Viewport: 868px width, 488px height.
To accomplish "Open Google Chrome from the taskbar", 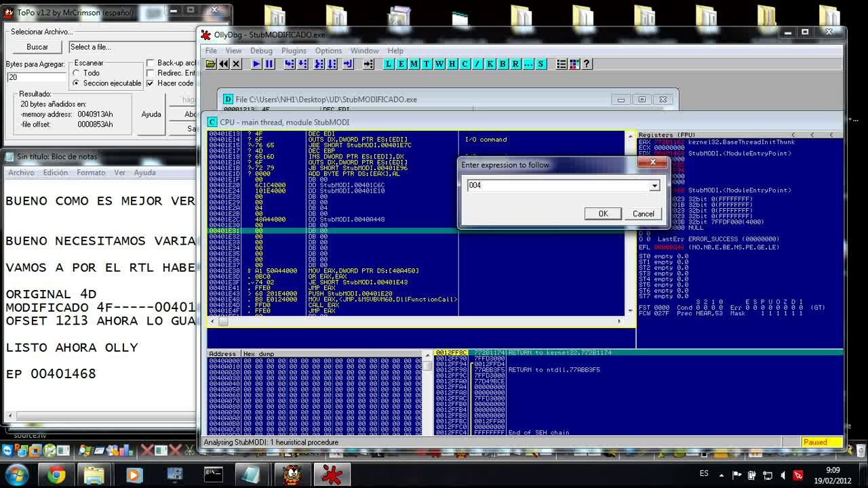I will (x=56, y=474).
